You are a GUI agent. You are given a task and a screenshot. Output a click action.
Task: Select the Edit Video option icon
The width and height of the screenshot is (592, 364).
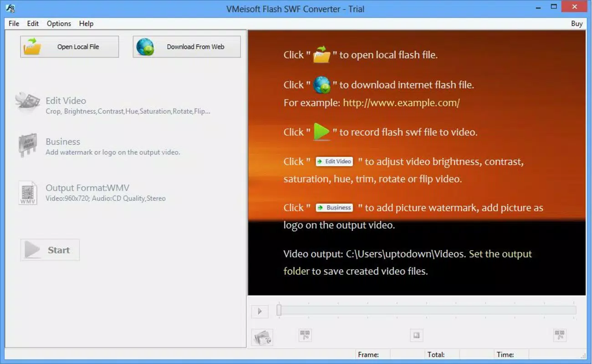tap(27, 101)
